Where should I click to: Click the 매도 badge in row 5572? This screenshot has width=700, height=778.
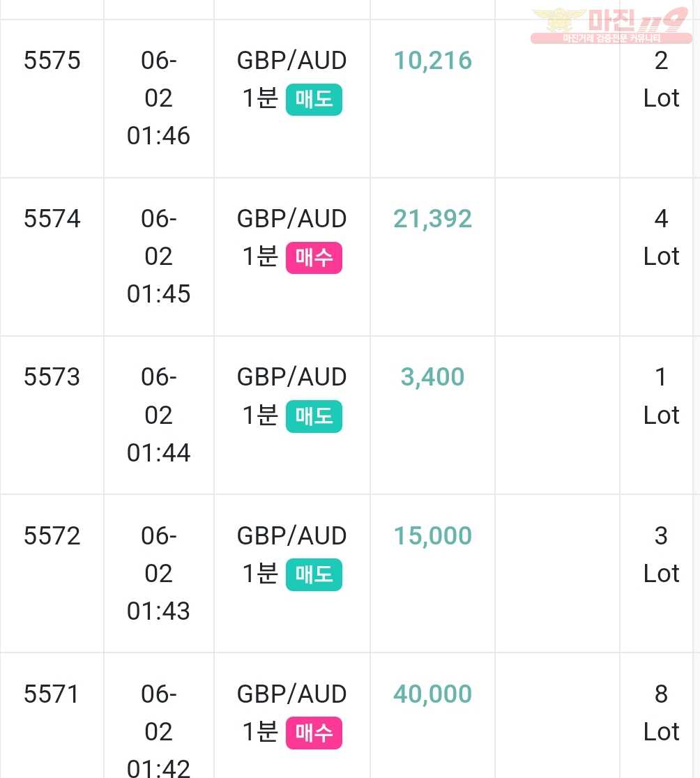coord(314,574)
